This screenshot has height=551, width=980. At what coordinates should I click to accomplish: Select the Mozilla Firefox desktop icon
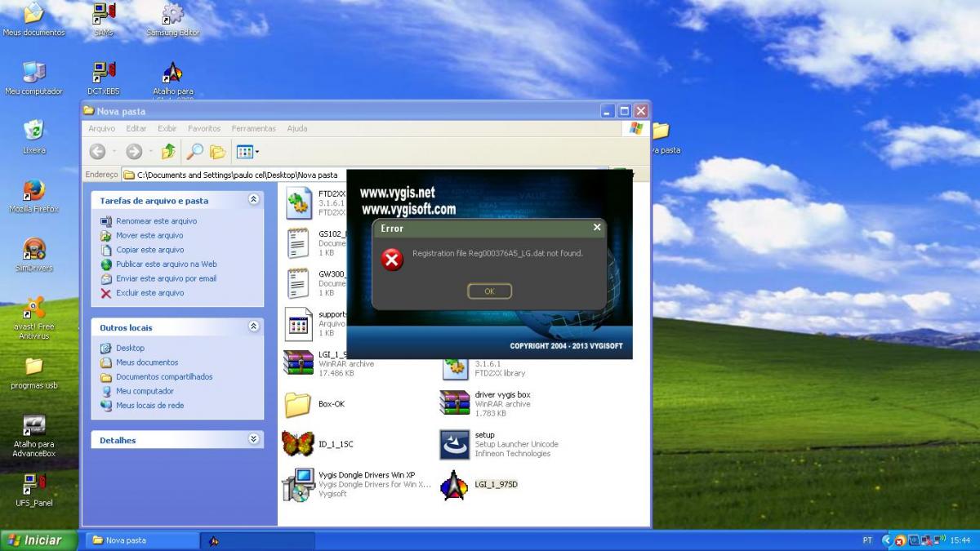(x=33, y=189)
